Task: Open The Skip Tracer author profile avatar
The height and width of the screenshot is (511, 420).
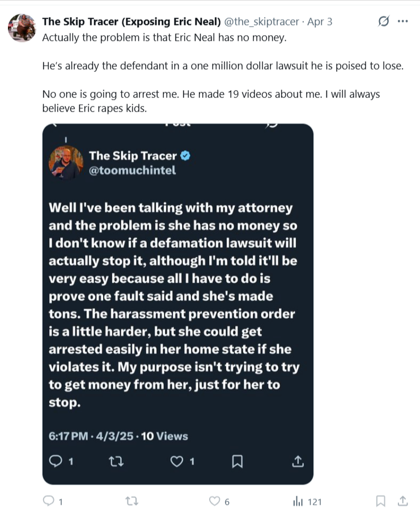Action: pyautogui.click(x=22, y=27)
